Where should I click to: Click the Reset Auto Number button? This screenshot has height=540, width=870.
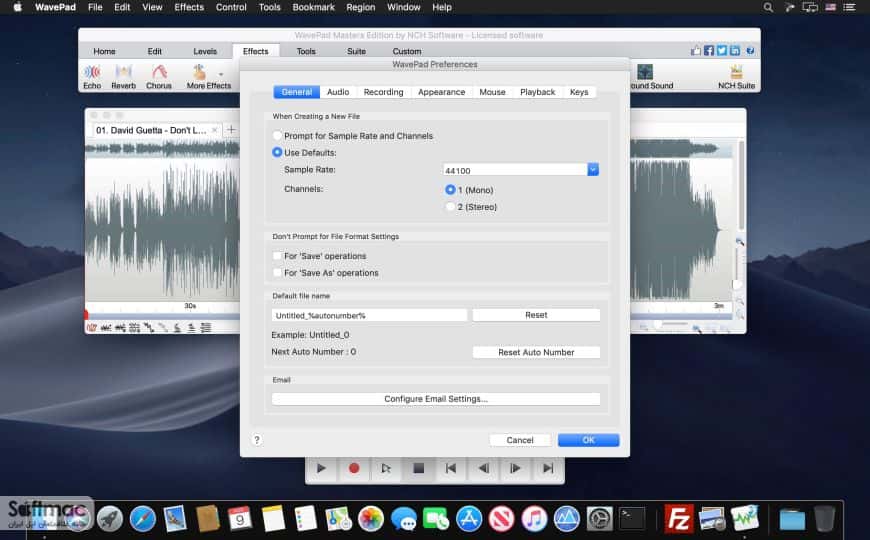[x=536, y=352]
